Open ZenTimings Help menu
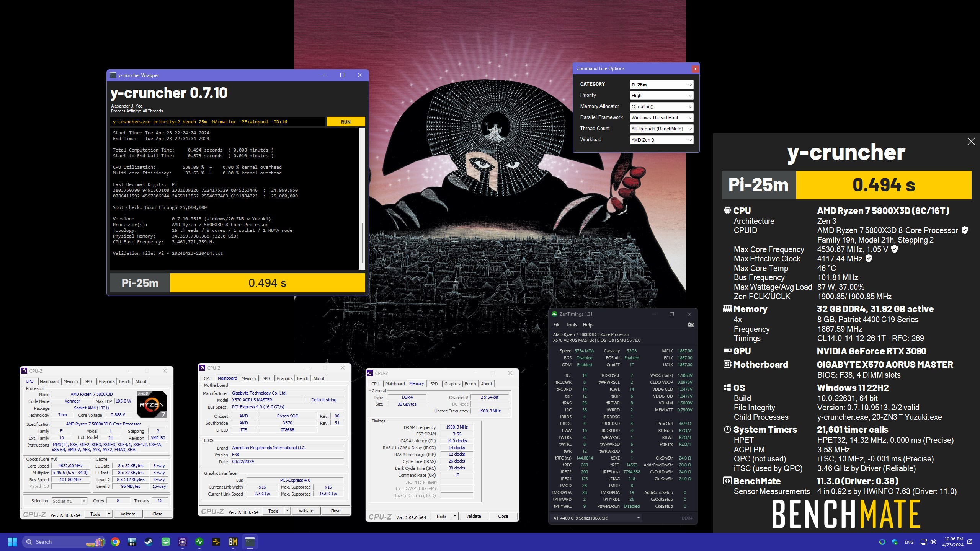The height and width of the screenshot is (551, 980). click(x=588, y=325)
